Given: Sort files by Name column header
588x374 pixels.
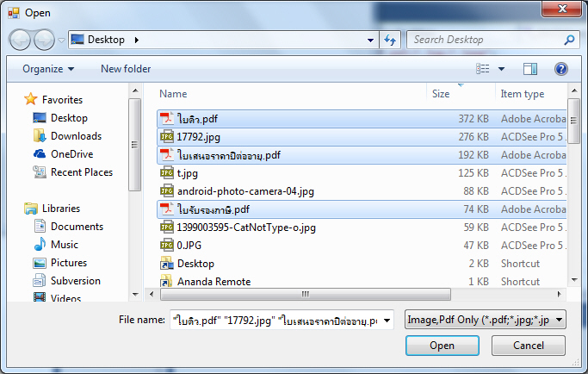Looking at the screenshot, I should 173,94.
